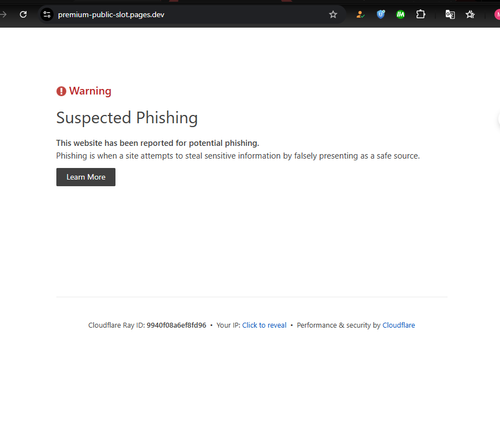This screenshot has width=500, height=431.
Task: Open the Cloudflare link in the footer
Action: pyautogui.click(x=399, y=325)
